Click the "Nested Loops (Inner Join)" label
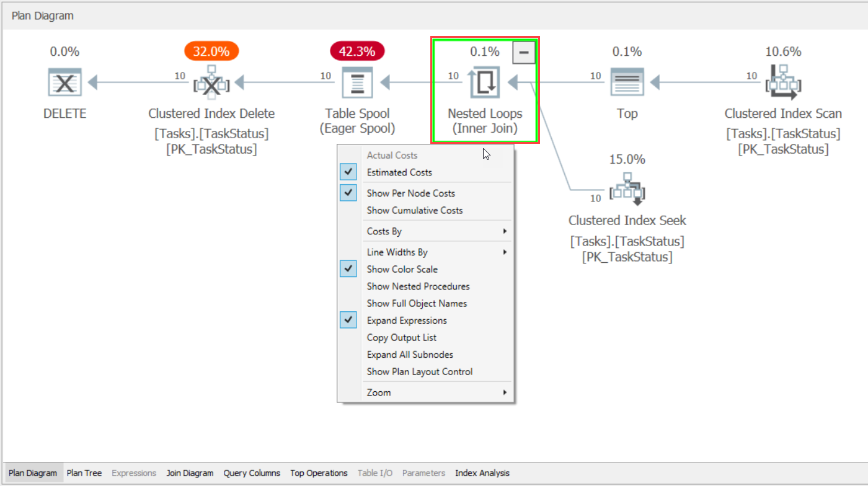This screenshot has width=868, height=486. (485, 121)
